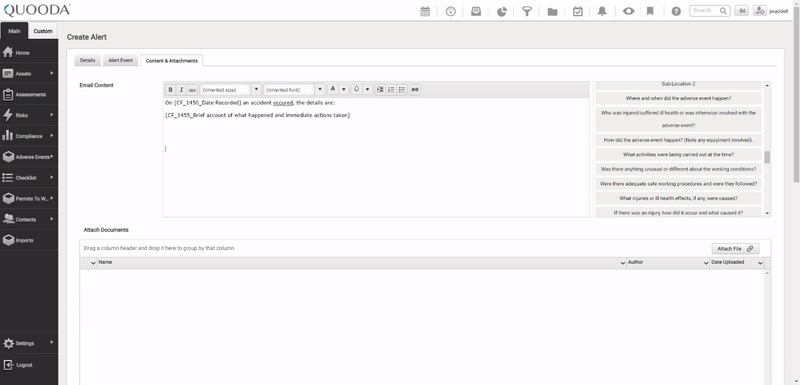Open the inherited size dropdown
The width and height of the screenshot is (800, 385).
[231, 90]
